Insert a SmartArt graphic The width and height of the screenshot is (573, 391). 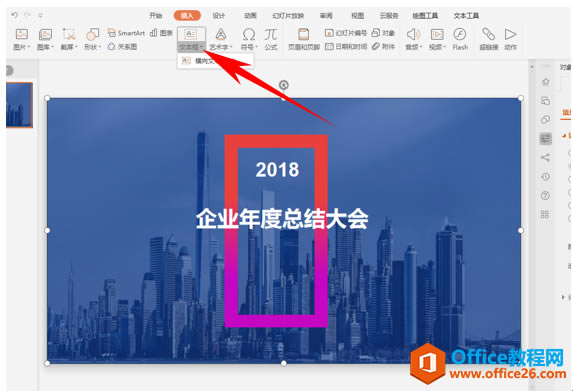click(126, 33)
